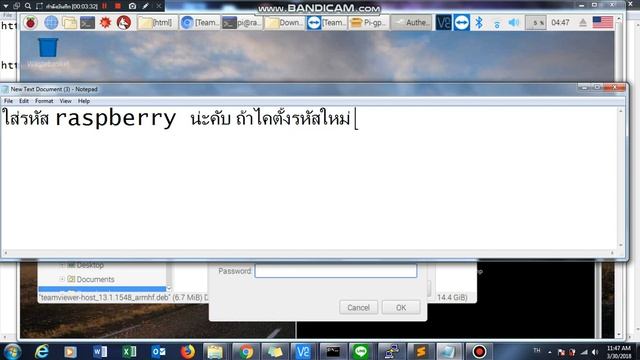640x360 pixels.
Task: Open the LINE app from the taskbar
Action: (360, 351)
